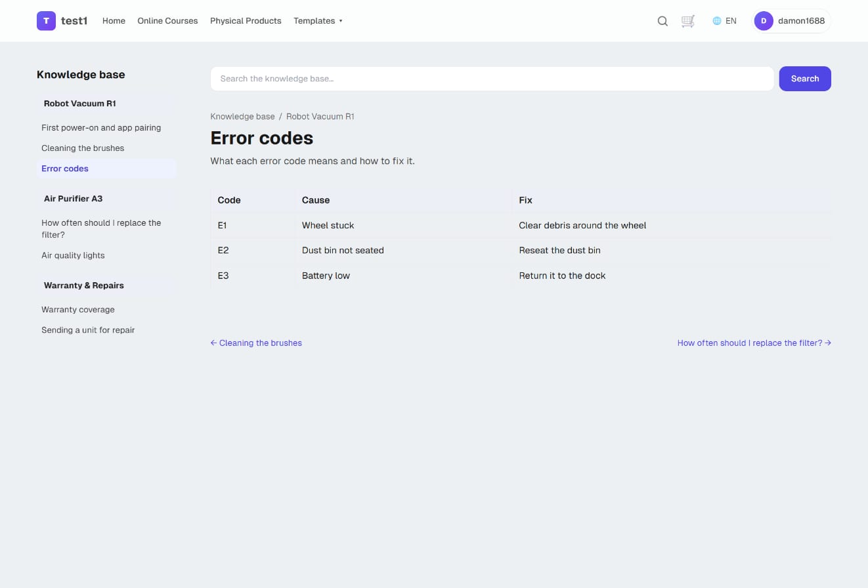Image resolution: width=868 pixels, height=588 pixels.
Task: Focus the knowledge base search field
Action: pos(492,79)
